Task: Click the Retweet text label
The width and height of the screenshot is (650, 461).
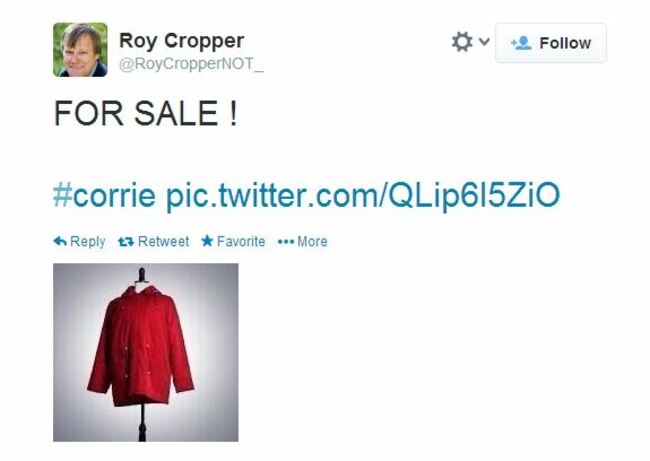Action: (x=163, y=241)
